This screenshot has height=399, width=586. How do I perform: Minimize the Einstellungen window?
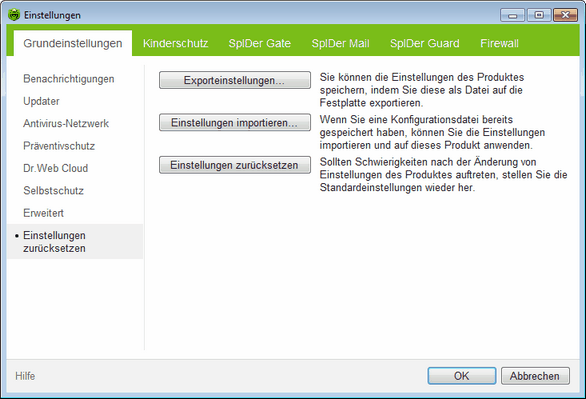click(x=513, y=15)
